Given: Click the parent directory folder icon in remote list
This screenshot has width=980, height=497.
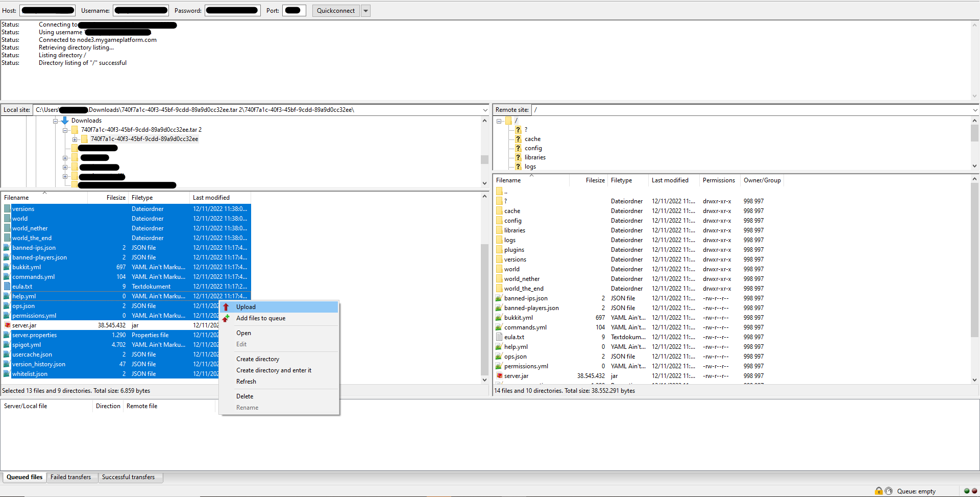Looking at the screenshot, I should tap(499, 192).
